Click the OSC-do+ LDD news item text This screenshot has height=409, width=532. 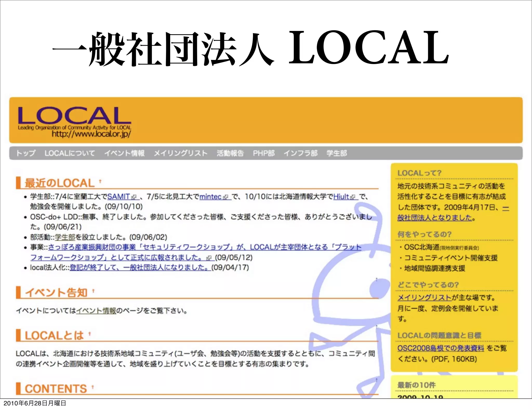pos(201,222)
